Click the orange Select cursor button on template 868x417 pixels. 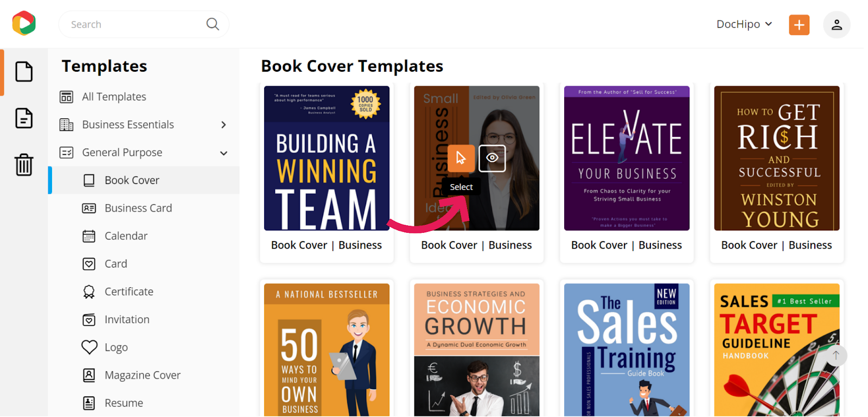click(x=461, y=158)
